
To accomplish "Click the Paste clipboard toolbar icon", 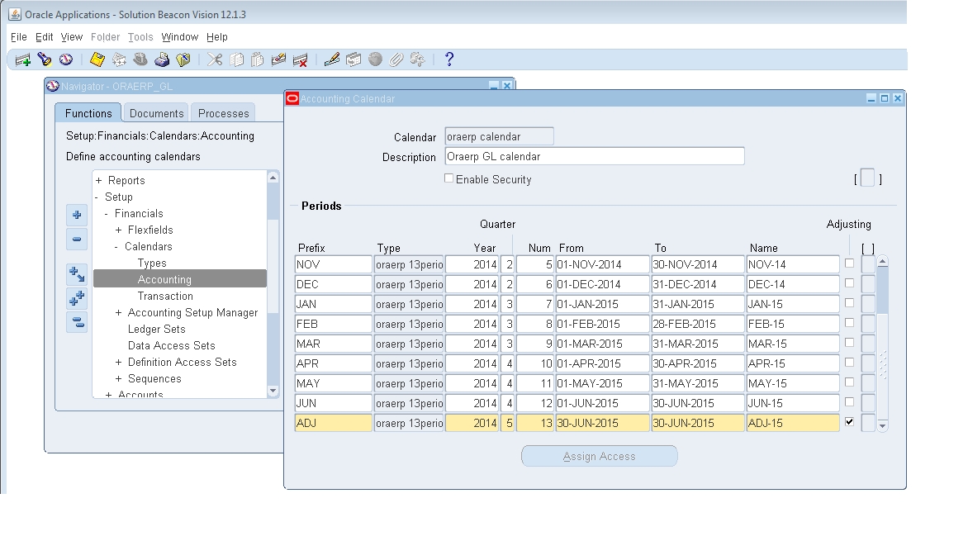I will 258,59.
